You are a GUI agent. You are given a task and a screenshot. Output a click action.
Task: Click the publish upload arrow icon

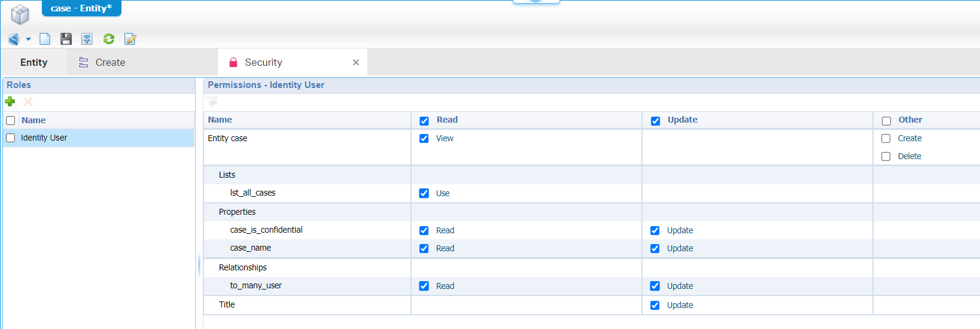87,39
